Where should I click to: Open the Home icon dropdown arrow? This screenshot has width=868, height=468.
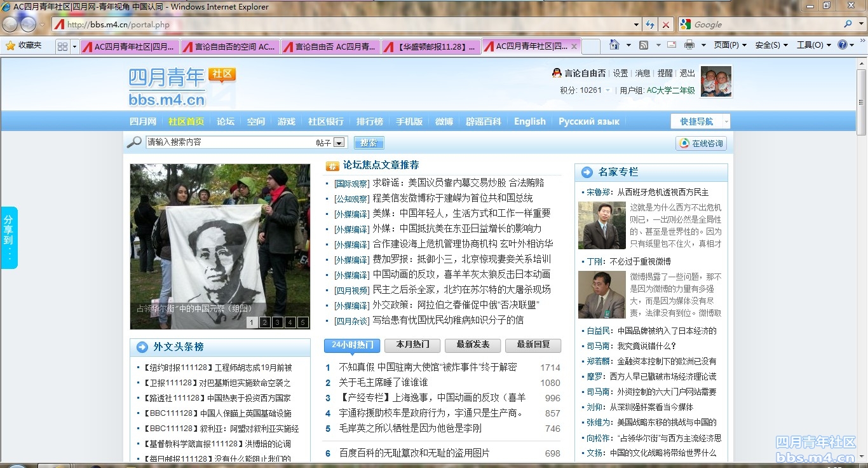point(628,45)
